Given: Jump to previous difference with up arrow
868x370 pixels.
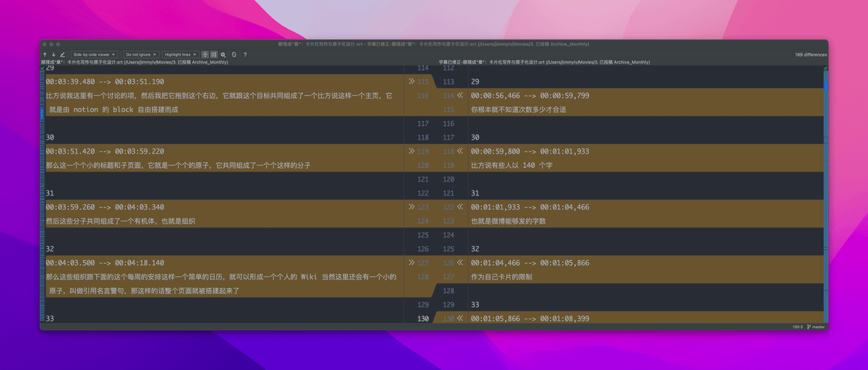Looking at the screenshot, I should pos(45,54).
